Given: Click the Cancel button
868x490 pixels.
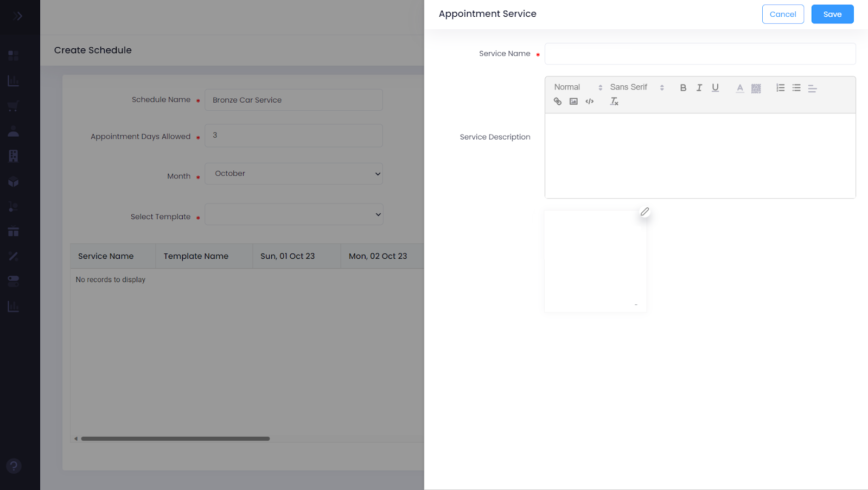Looking at the screenshot, I should pyautogui.click(x=783, y=14).
